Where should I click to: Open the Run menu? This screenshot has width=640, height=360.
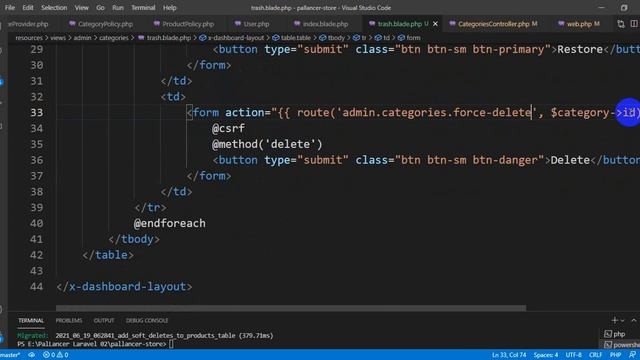(118, 8)
